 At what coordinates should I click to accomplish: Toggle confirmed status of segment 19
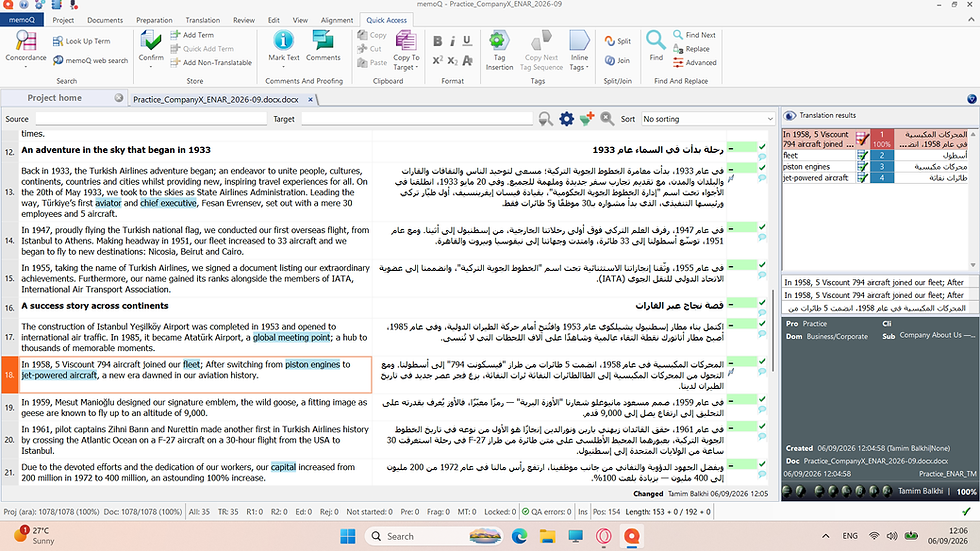click(762, 399)
